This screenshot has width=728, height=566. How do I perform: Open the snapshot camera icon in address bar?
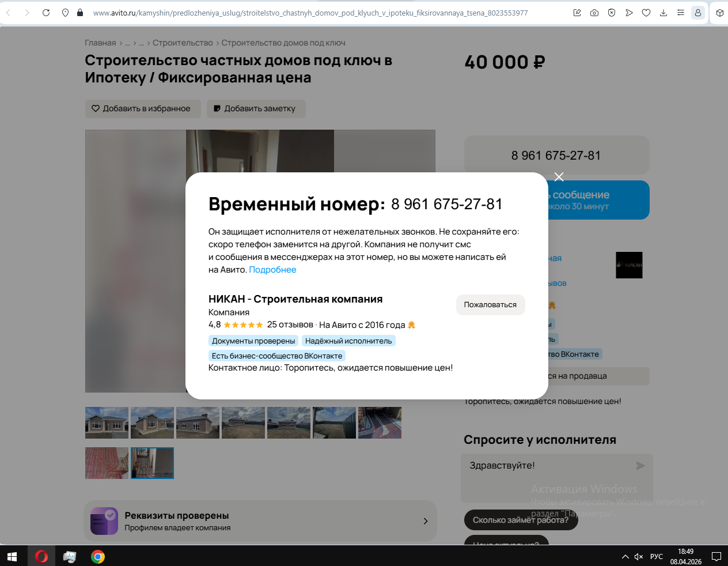pos(594,13)
